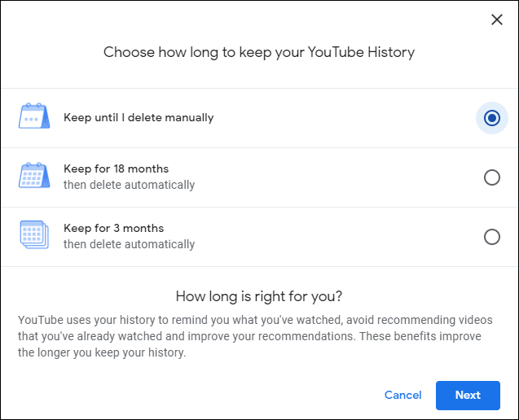Image resolution: width=519 pixels, height=420 pixels.
Task: Click the calendar icon beside 'Keep for 18 months'
Action: click(34, 175)
